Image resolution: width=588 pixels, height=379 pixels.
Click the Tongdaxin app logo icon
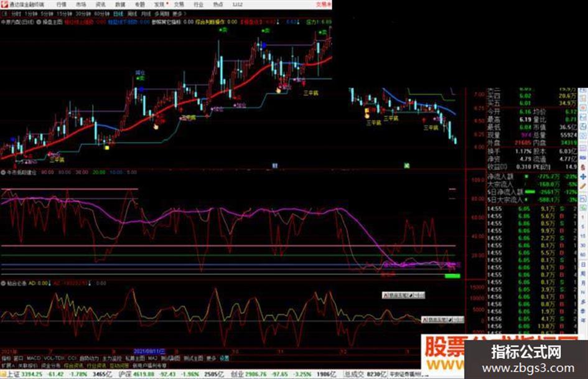(x=4, y=4)
